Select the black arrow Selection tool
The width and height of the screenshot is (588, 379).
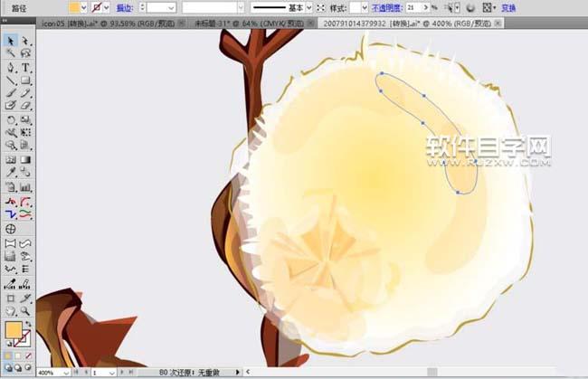click(x=11, y=41)
